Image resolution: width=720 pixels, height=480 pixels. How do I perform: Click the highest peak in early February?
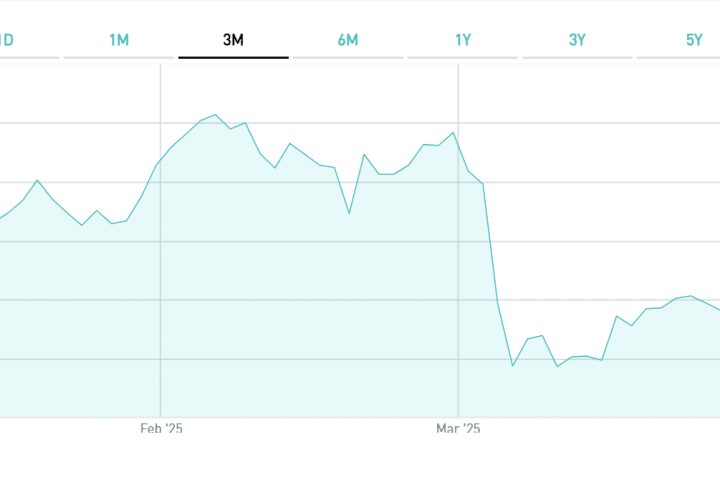[216, 115]
